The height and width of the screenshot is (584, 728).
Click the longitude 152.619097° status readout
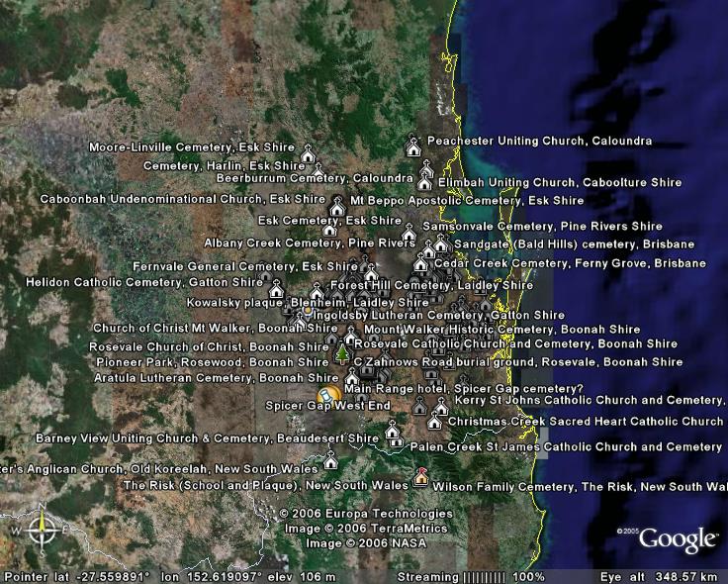point(213,577)
